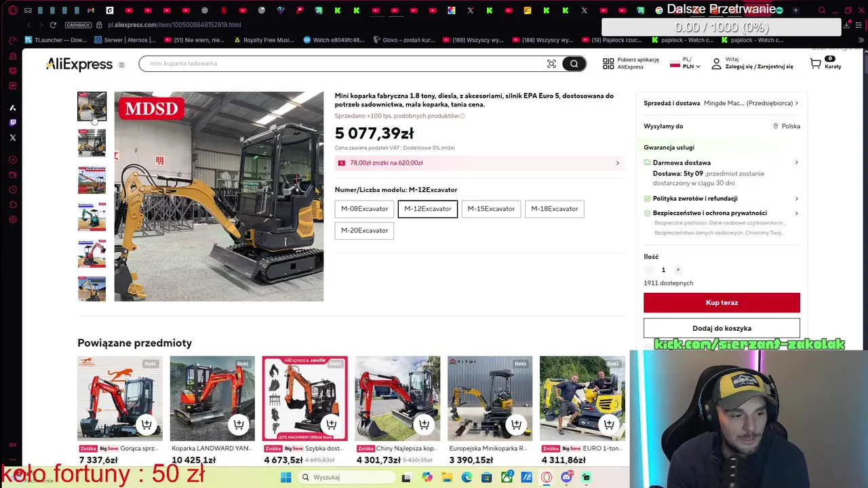Open seller Mingde Mac... store chevron
Image resolution: width=868 pixels, height=488 pixels.
click(797, 104)
